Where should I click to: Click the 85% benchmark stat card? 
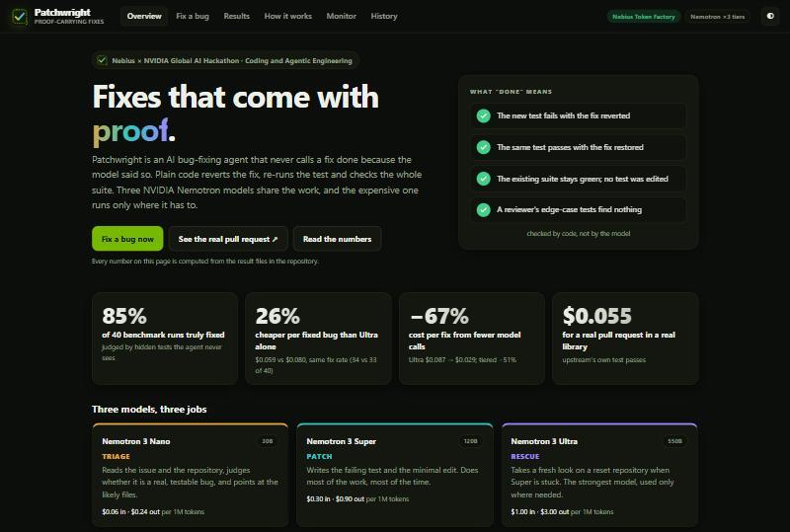coord(165,339)
